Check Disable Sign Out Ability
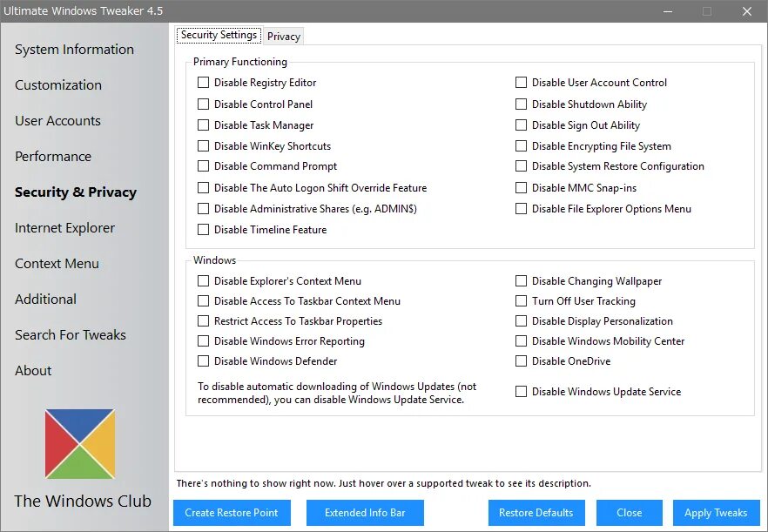Viewport: 768px width, 532px height. coord(521,125)
